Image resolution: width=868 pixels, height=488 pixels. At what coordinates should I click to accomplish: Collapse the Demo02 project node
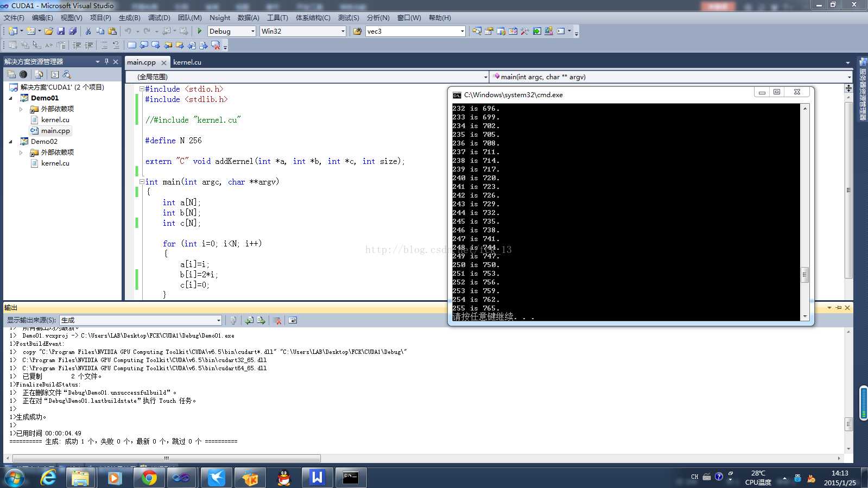11,142
